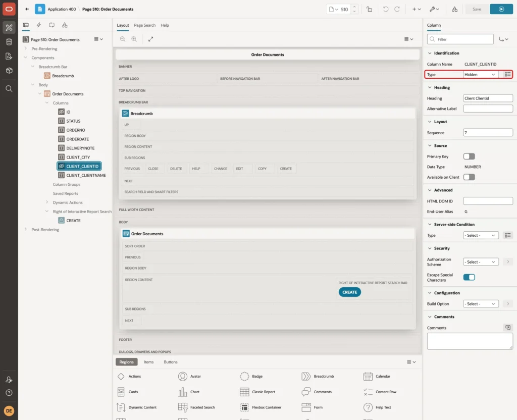Open Gallery cube icon in sidebar

pos(9,70)
